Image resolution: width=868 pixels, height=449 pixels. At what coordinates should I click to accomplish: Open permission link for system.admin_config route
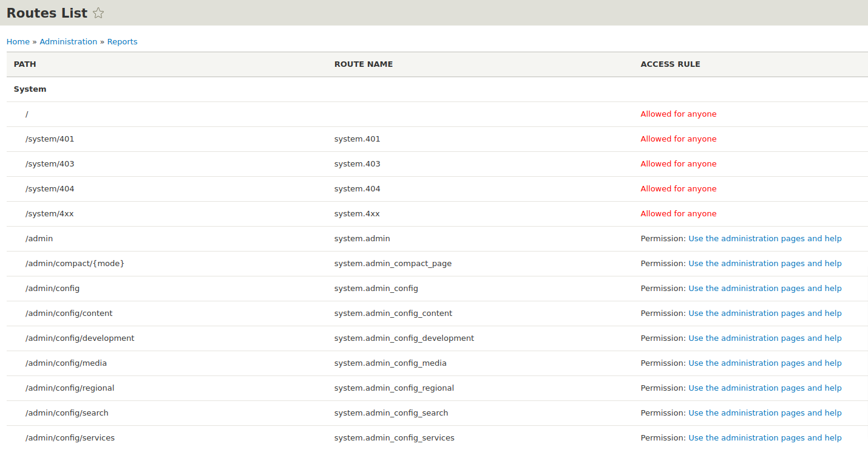[764, 289]
